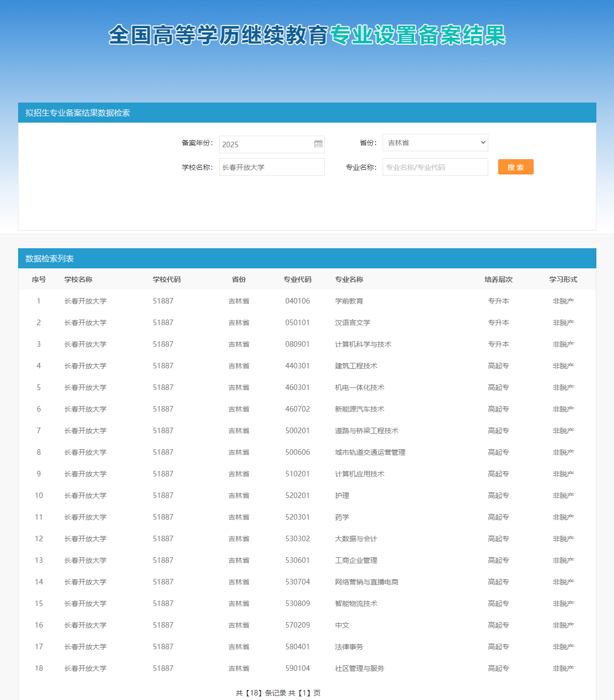
Task: Click the 序号 column header
Action: (39, 279)
